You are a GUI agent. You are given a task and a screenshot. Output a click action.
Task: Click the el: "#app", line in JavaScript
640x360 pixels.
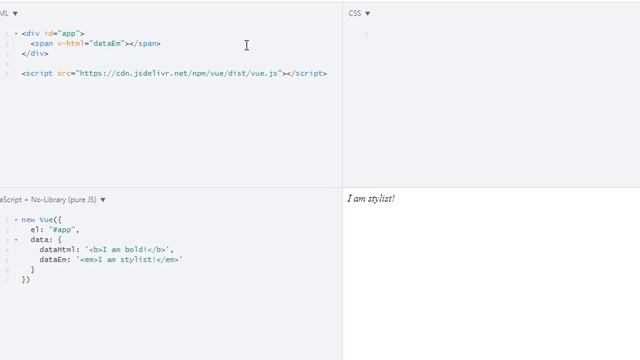tap(55, 230)
